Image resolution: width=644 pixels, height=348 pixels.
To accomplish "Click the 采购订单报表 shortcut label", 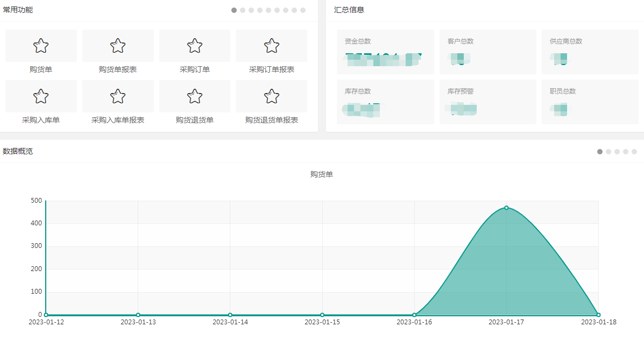I will [272, 69].
